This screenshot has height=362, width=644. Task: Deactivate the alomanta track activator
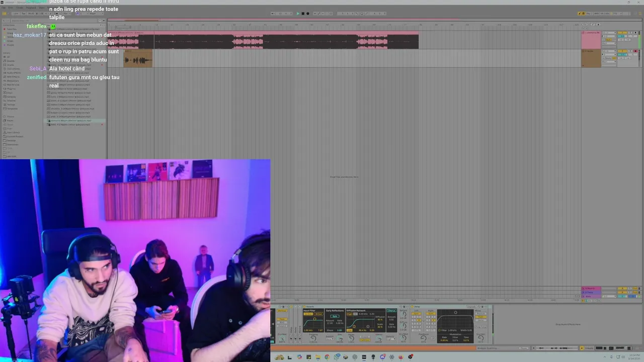622,33
